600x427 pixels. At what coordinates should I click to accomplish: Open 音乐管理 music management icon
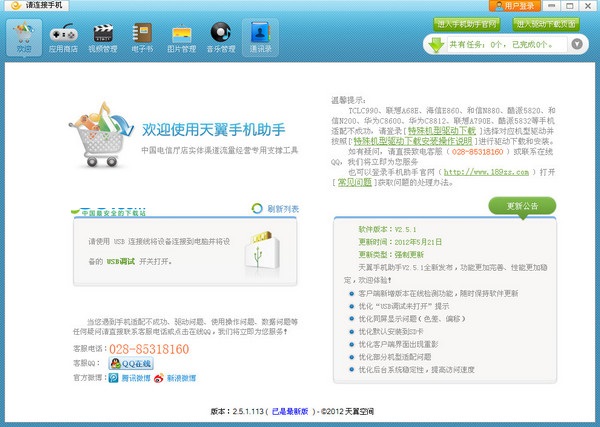[221, 37]
